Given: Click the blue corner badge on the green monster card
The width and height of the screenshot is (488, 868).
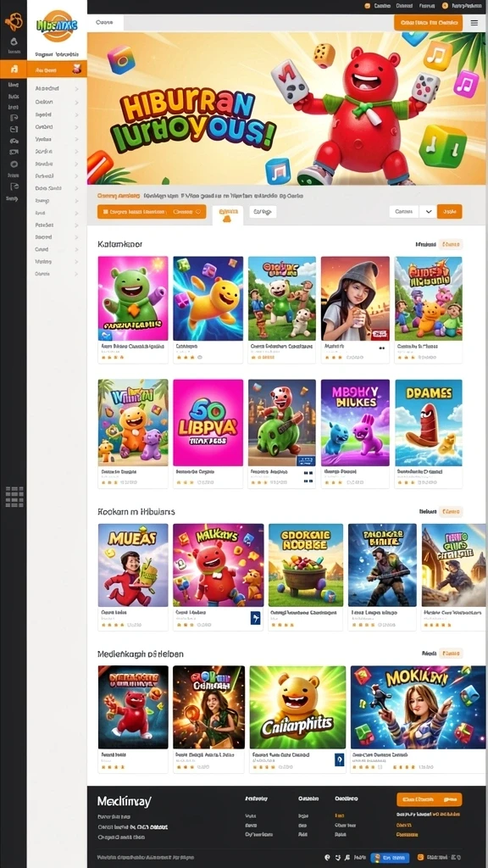Looking at the screenshot, I should click(x=106, y=334).
